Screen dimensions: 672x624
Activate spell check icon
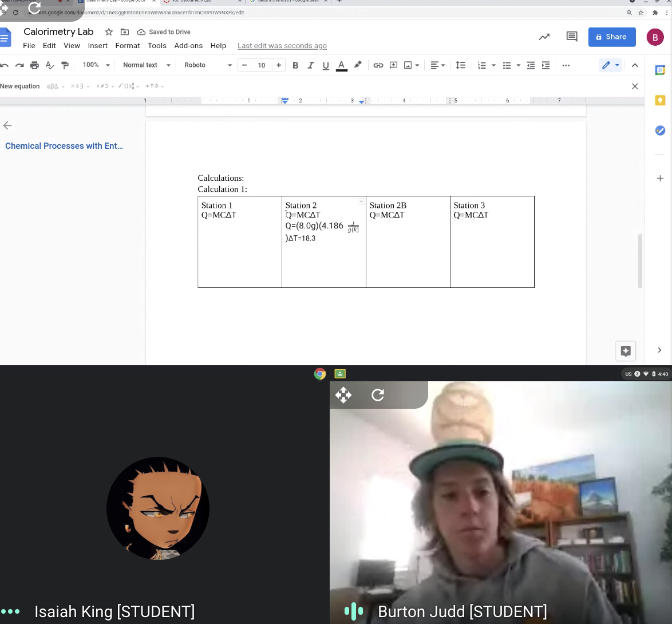point(50,65)
